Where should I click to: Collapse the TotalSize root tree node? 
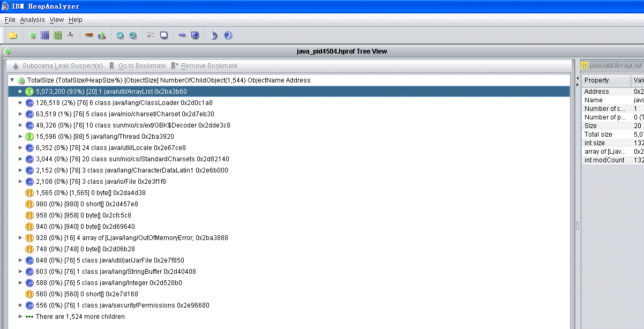coord(12,80)
